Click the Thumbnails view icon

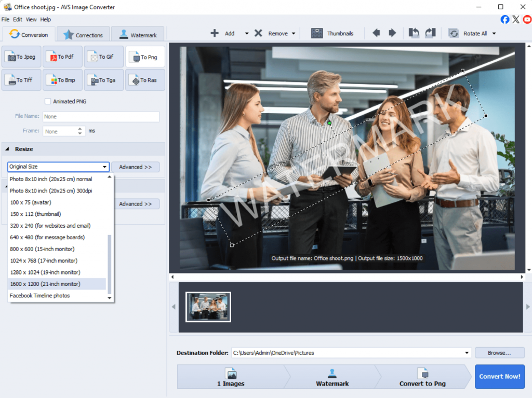tap(317, 33)
